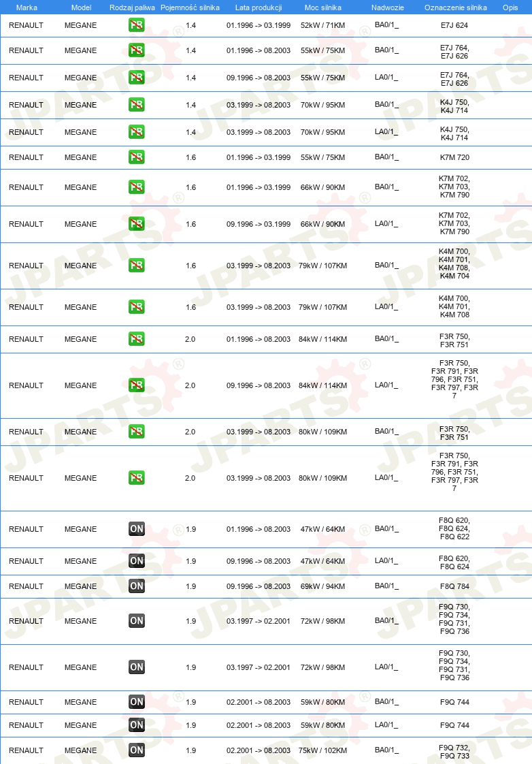Click diesel ON icon in 75kW/102KM row
The image size is (532, 764).
pyautogui.click(x=136, y=750)
